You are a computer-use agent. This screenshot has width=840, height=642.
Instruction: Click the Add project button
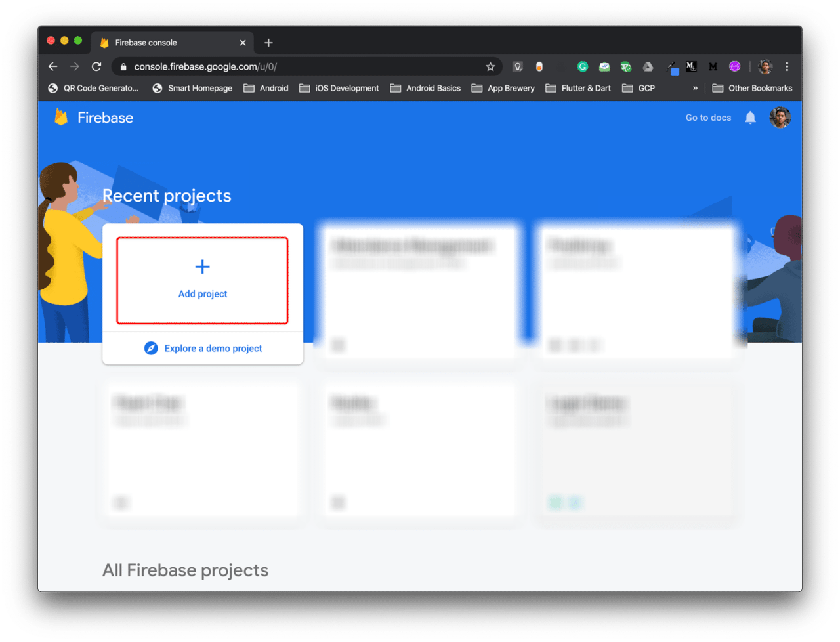click(x=202, y=280)
